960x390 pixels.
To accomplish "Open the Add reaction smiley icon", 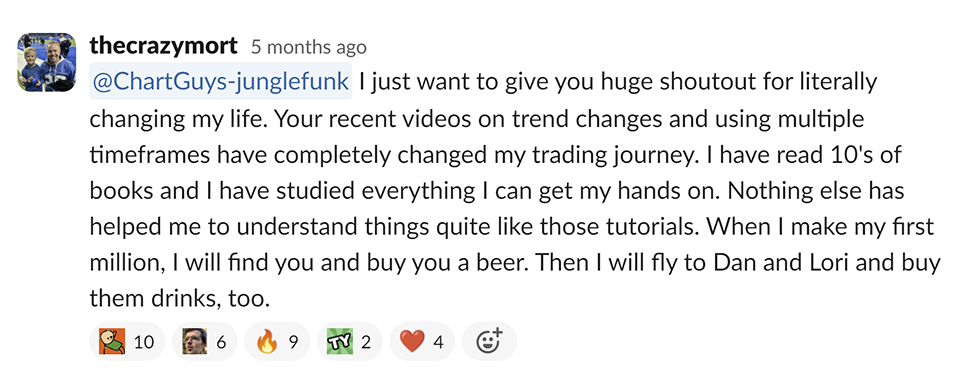I will pyautogui.click(x=490, y=341).
